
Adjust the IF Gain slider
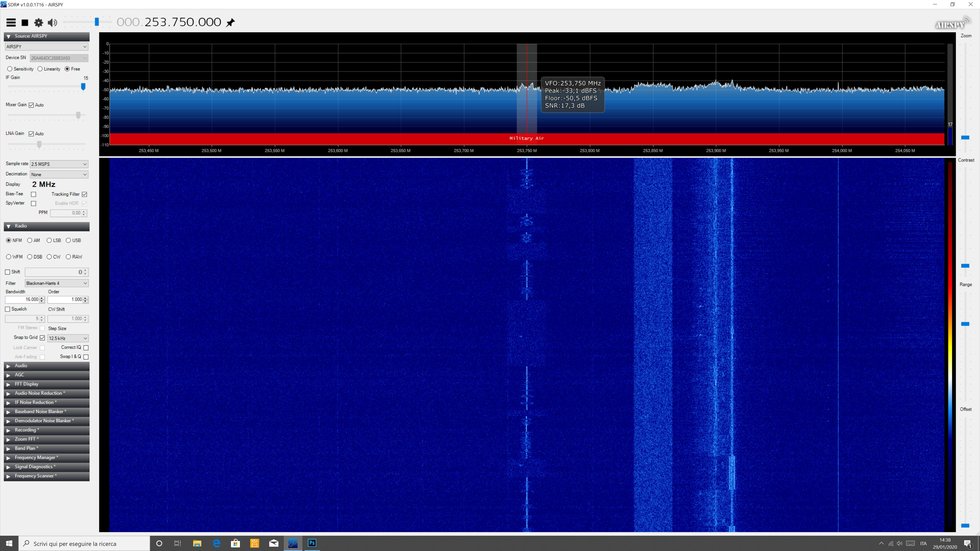click(x=83, y=87)
